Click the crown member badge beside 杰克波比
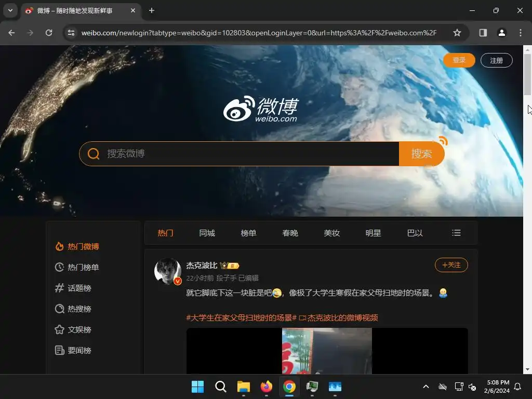The width and height of the screenshot is (532, 399). coord(229,265)
